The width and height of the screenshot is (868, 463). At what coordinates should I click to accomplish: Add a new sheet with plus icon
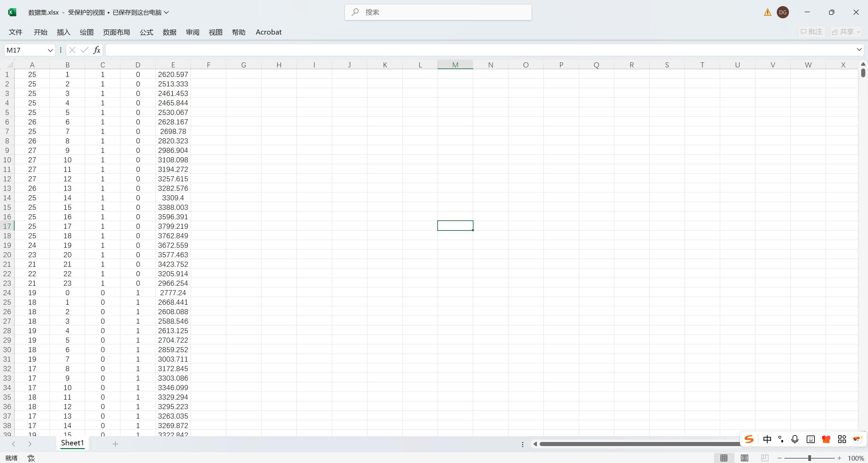click(115, 444)
